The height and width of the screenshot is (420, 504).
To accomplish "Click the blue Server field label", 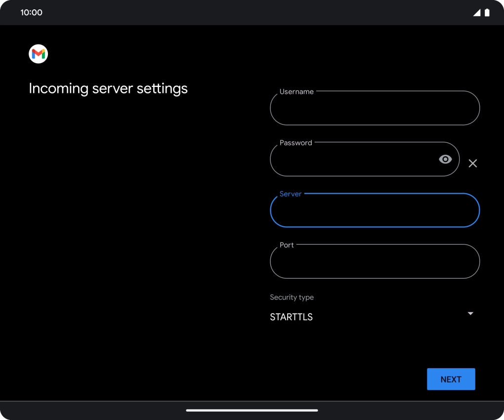I will click(291, 194).
